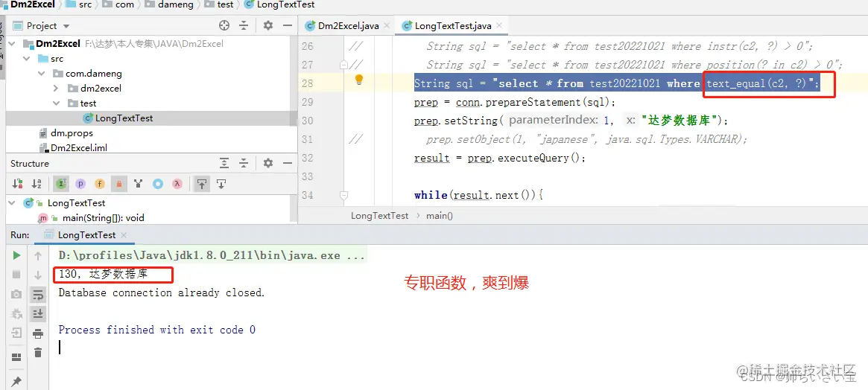
Task: Close the LongTextTest run tab
Action: [124, 235]
